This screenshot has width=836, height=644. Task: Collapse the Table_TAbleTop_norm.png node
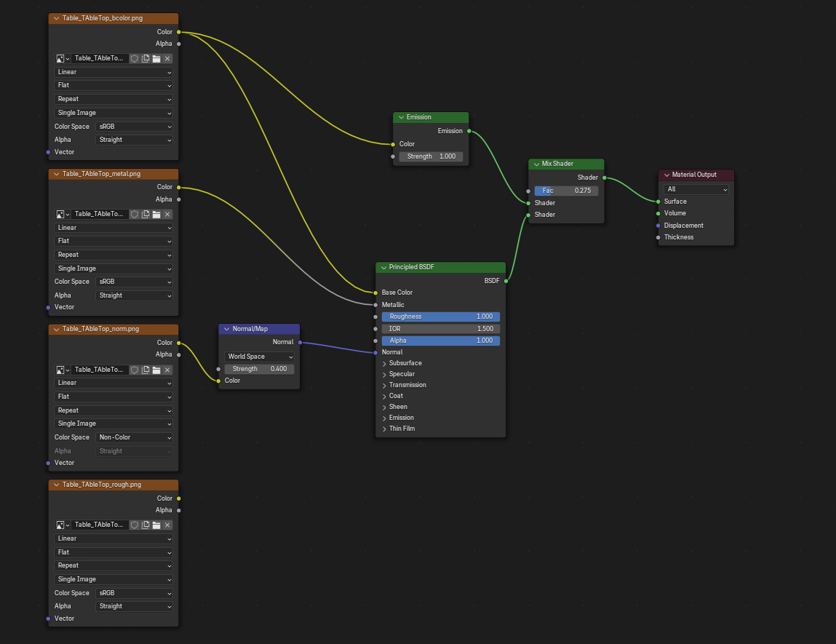click(57, 330)
